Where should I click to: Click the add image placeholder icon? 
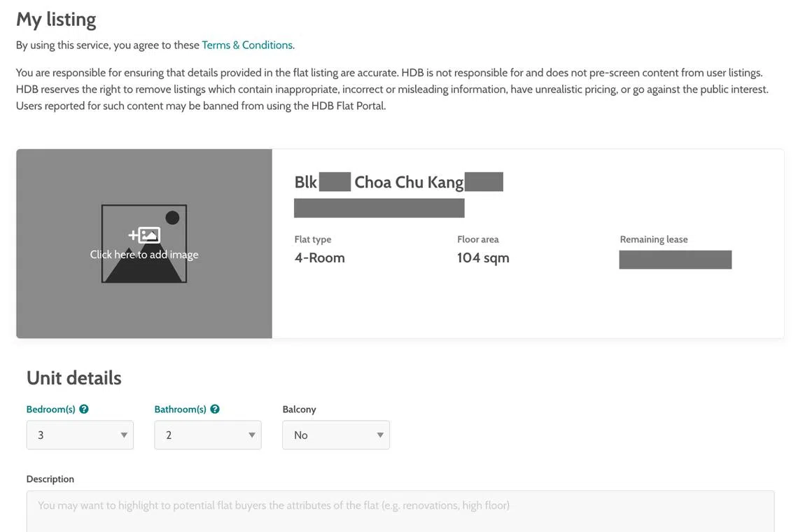coord(144,243)
